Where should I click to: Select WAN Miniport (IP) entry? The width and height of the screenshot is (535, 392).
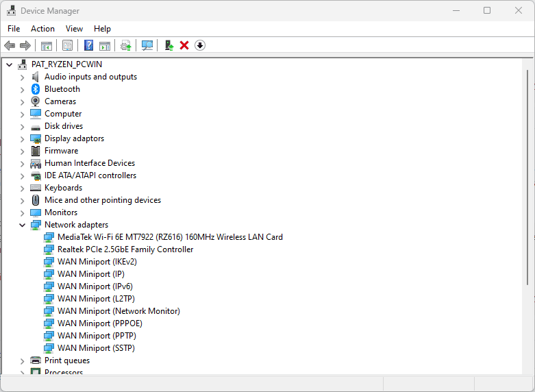click(90, 274)
